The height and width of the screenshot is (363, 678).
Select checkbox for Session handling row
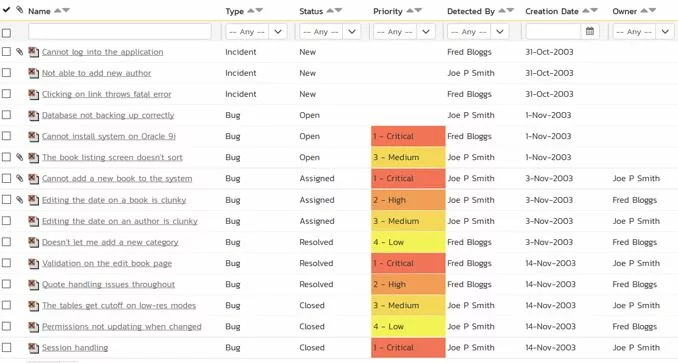6,347
